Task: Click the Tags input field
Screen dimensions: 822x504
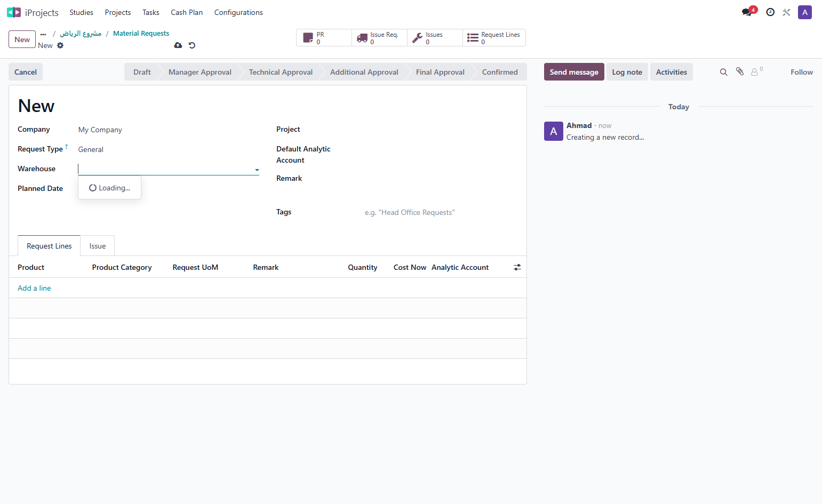Action: point(441,212)
